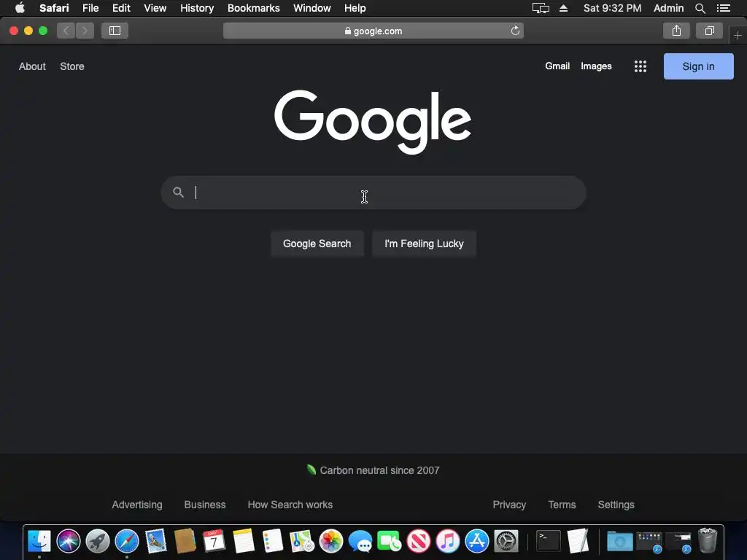Go back with the back arrow
Image resolution: width=747 pixels, height=560 pixels.
coord(66,31)
